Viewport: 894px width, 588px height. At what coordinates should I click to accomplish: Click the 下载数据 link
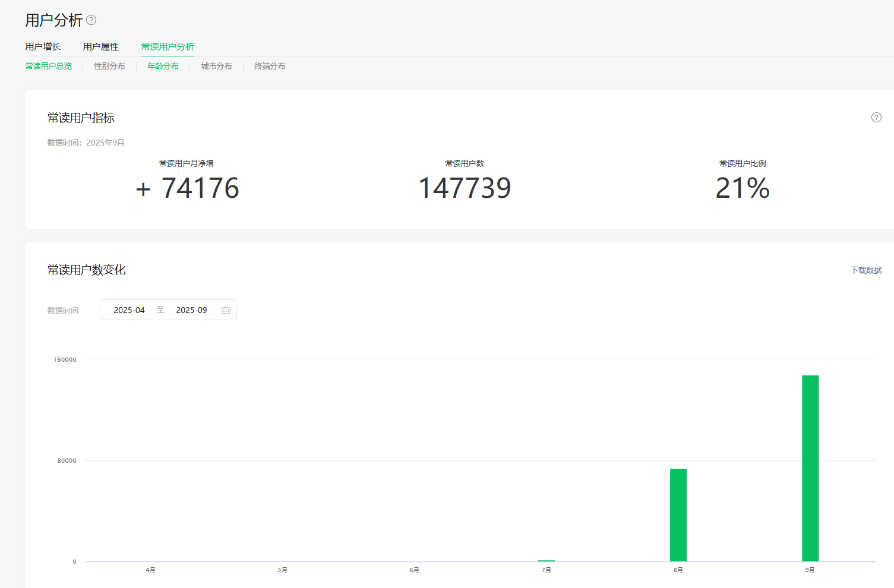tap(865, 270)
